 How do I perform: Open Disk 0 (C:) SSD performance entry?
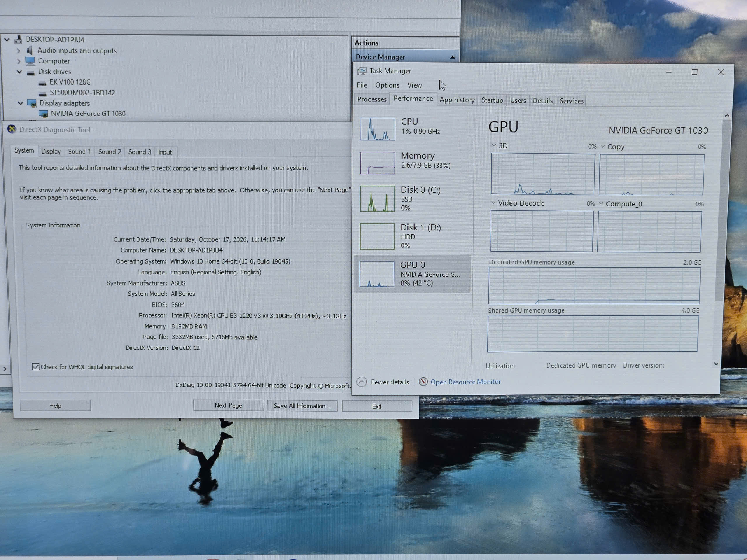click(412, 199)
